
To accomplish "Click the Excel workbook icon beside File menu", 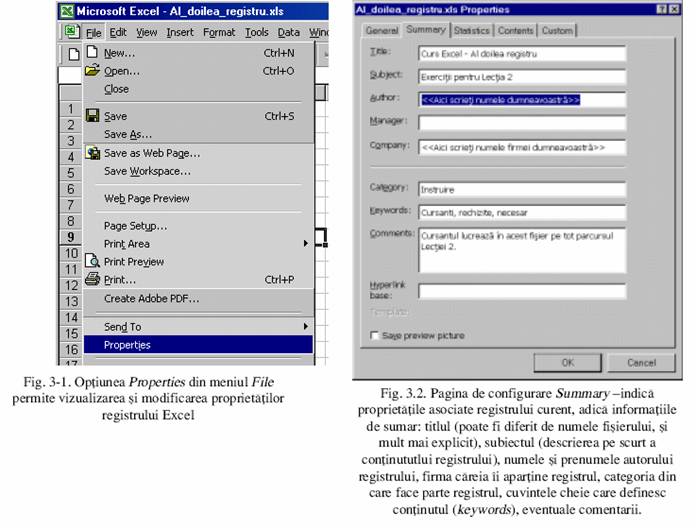I will 71,32.
